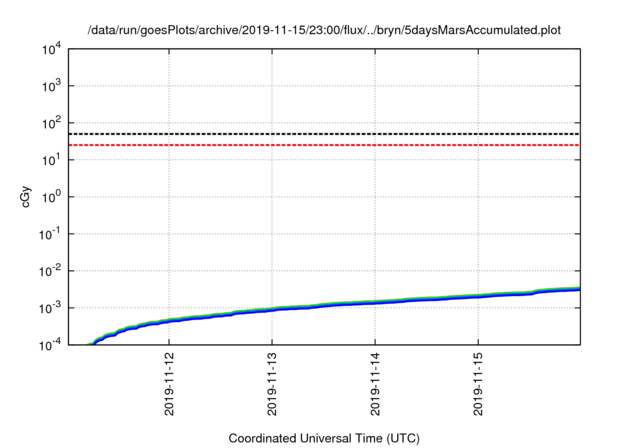Click the 10^-1 y-axis tick label
This screenshot has width=640, height=448.
50,235
